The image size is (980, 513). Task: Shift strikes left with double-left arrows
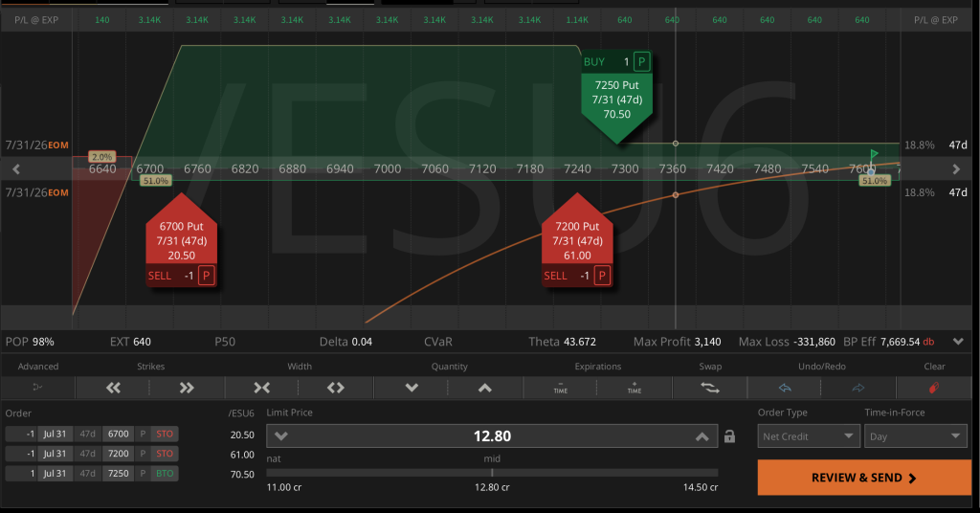coord(113,388)
